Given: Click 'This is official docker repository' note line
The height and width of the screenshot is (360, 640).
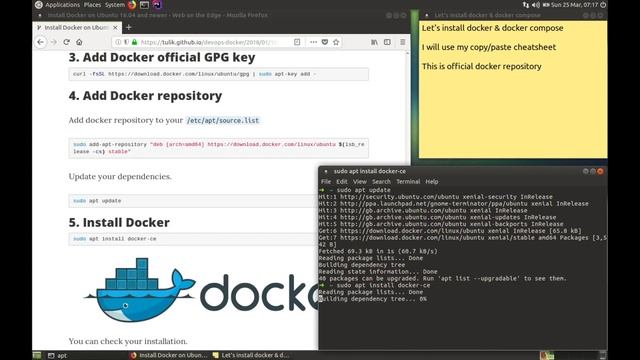Looking at the screenshot, I should [482, 66].
